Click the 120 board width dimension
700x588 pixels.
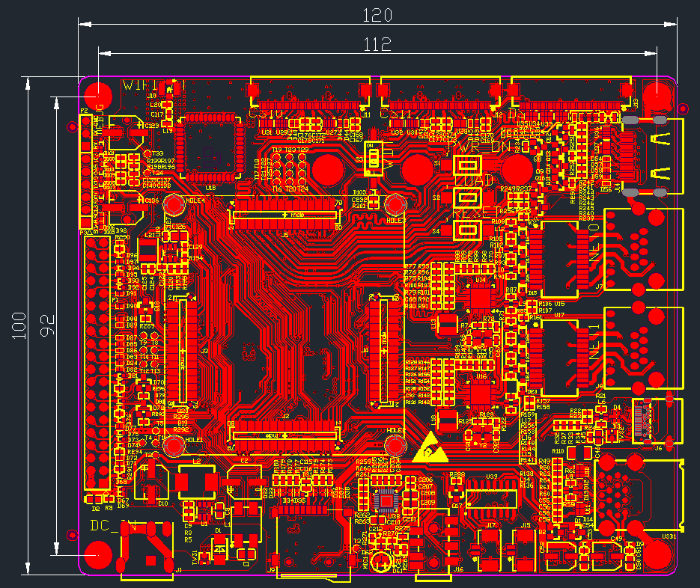coord(377,16)
